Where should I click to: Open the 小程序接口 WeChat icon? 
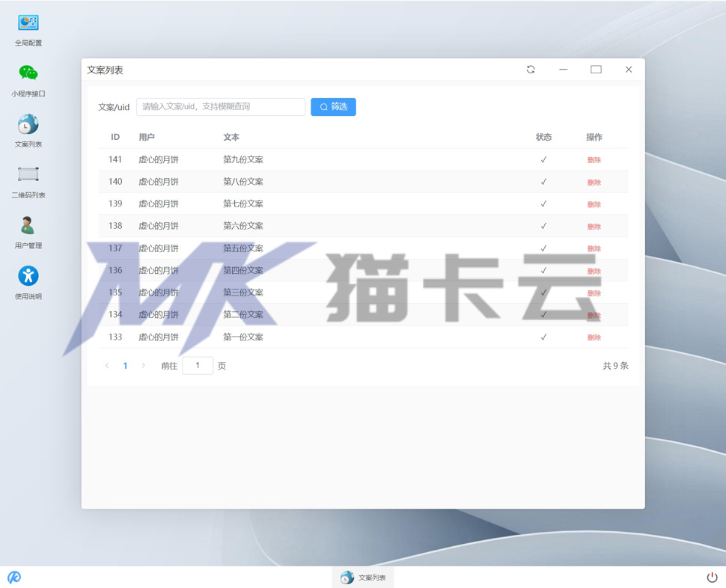[x=28, y=81]
